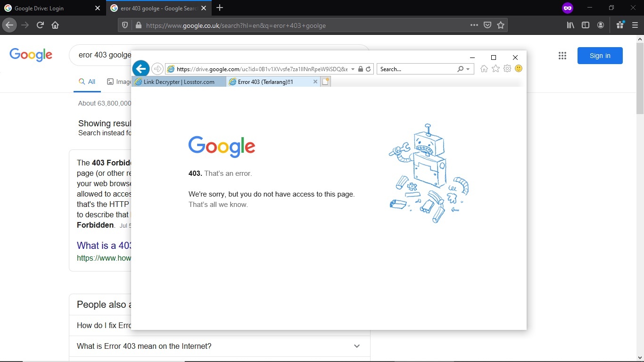This screenshot has height=362, width=644.
Task: Maximize the Internet Explorer window
Action: point(494,58)
